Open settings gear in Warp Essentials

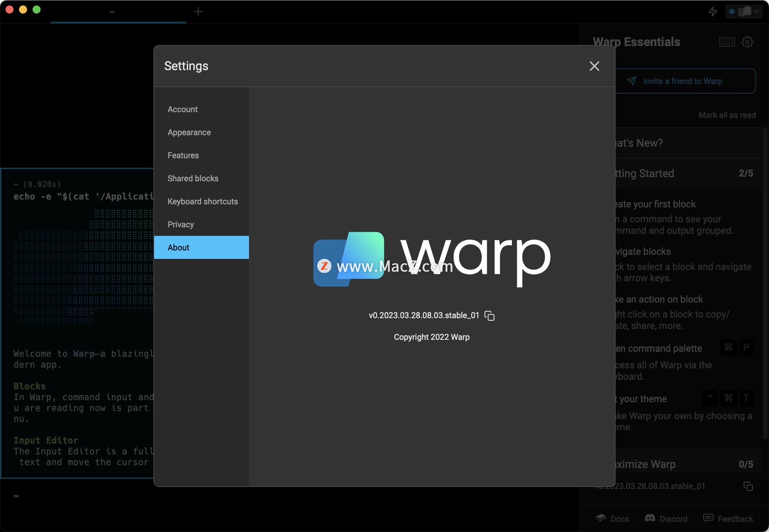tap(747, 42)
